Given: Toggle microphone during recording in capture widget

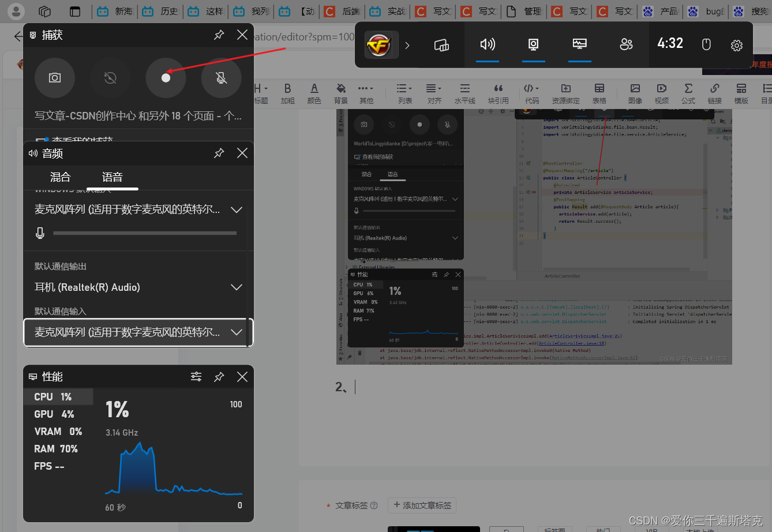Looking at the screenshot, I should pyautogui.click(x=221, y=77).
